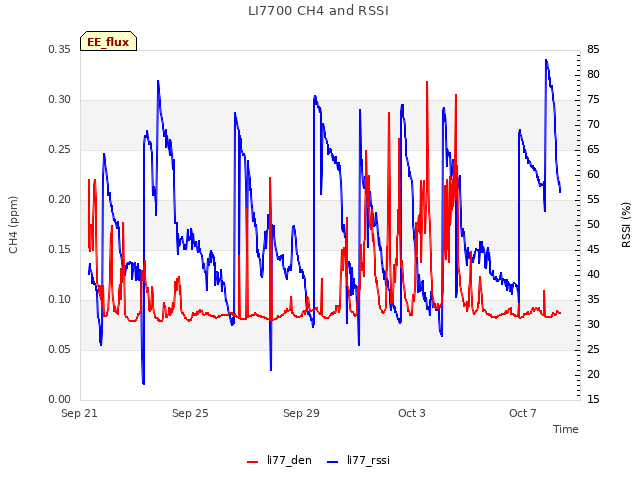The height and width of the screenshot is (480, 640).
Task: Click the 0.30 value on CH4 axis
Action: point(60,100)
